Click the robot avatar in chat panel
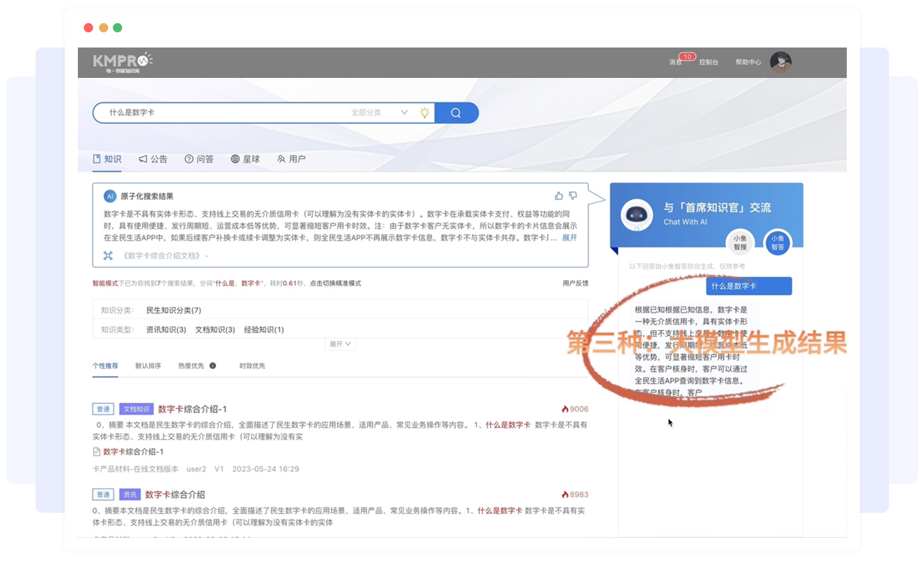Screen dimensions: 924x561 click(x=636, y=214)
